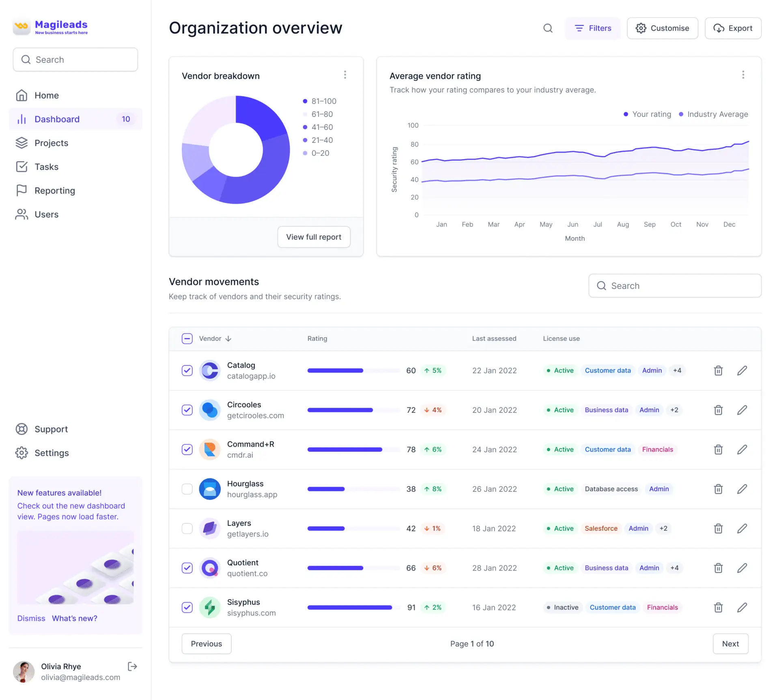Go to Next page

coord(730,644)
